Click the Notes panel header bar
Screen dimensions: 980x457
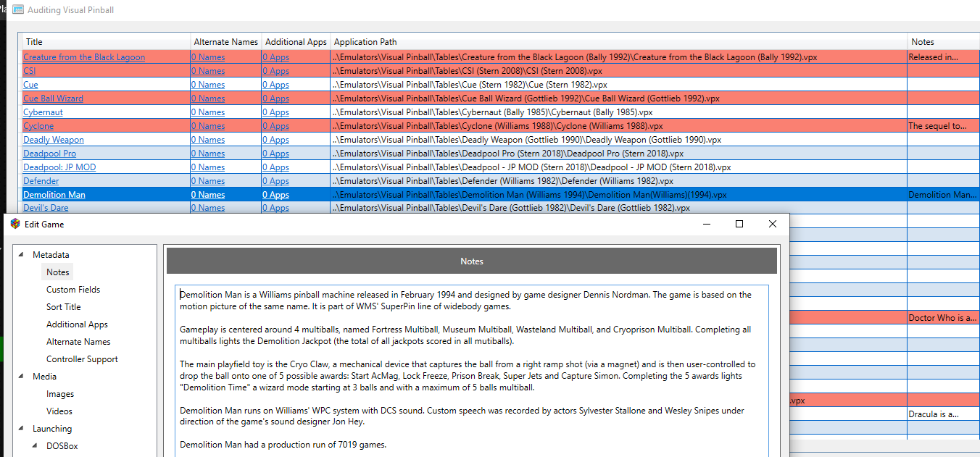(x=472, y=261)
